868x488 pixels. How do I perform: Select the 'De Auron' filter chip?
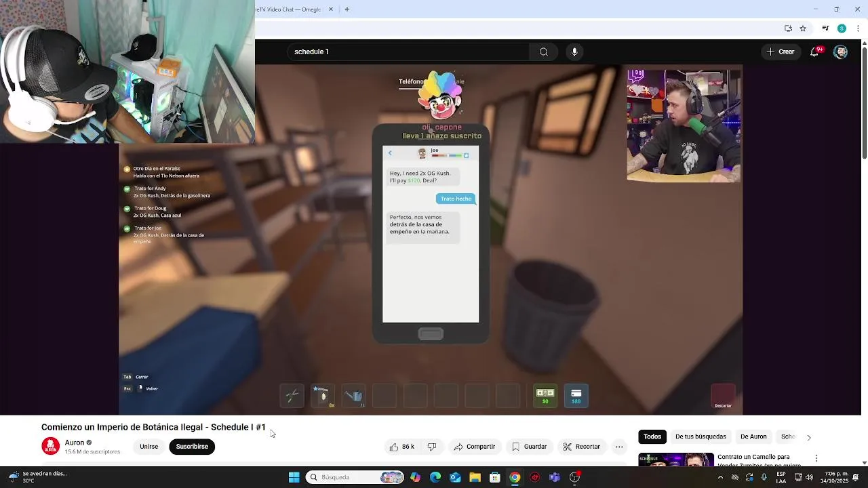pyautogui.click(x=753, y=437)
